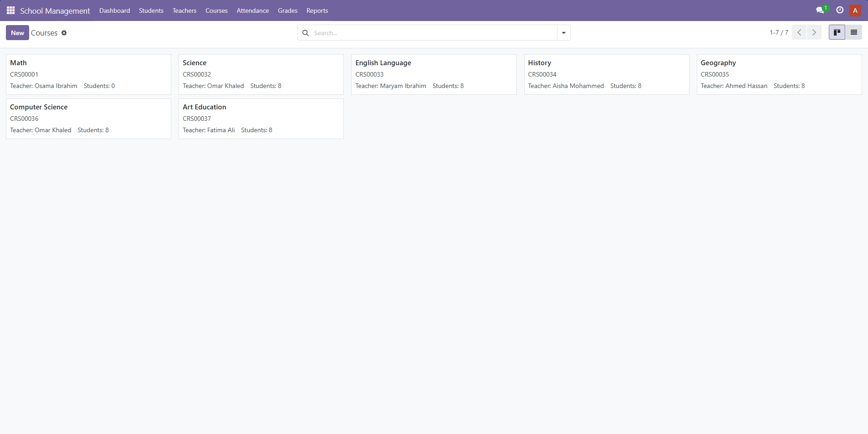This screenshot has width=868, height=434.
Task: Open the Teachers menu
Action: coord(184,10)
